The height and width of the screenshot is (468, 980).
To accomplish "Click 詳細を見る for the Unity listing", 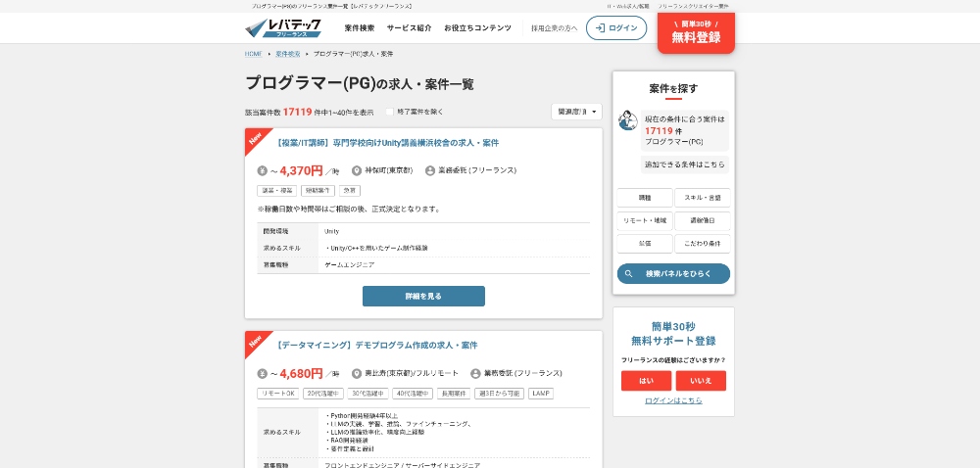I will pos(423,297).
